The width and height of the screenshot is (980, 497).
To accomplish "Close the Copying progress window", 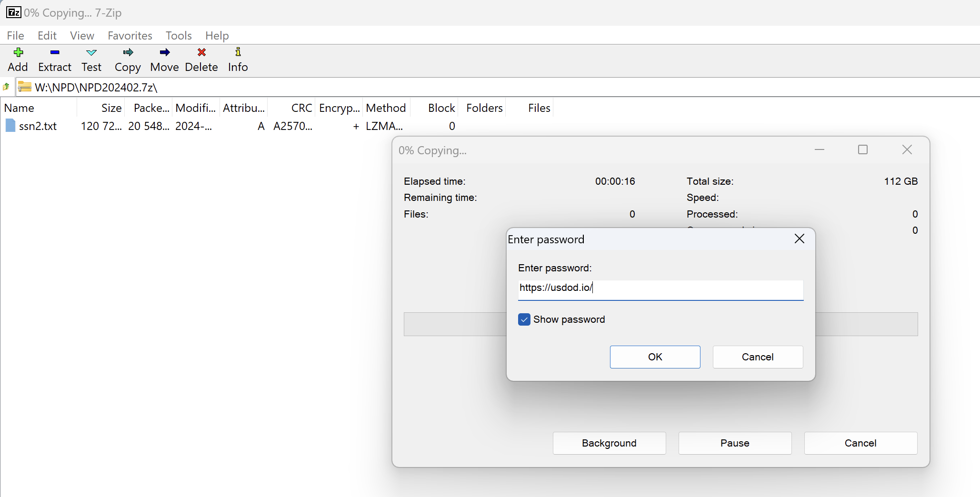I will [907, 150].
